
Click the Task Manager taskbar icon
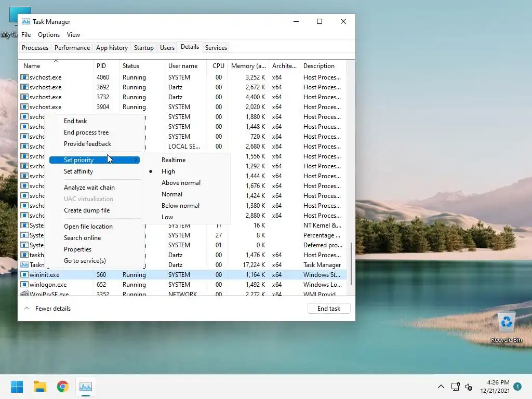click(x=86, y=387)
